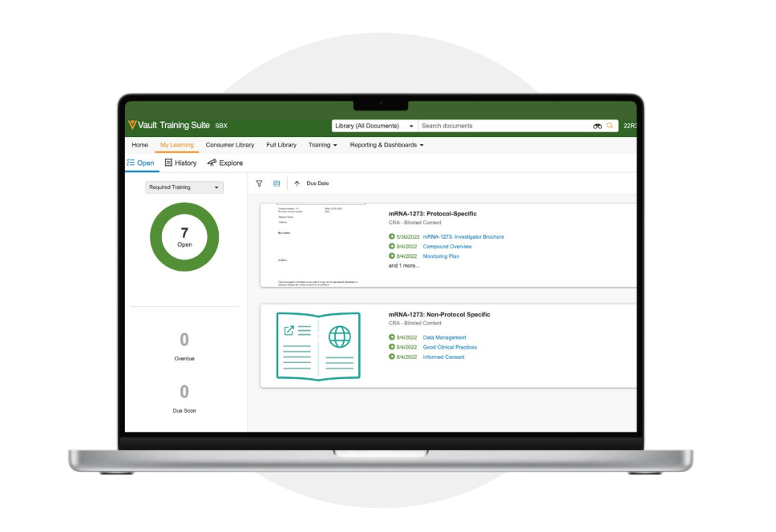Reverse sort order with the arrow icon
Viewport: 776px width, 532px height.
coord(297,183)
